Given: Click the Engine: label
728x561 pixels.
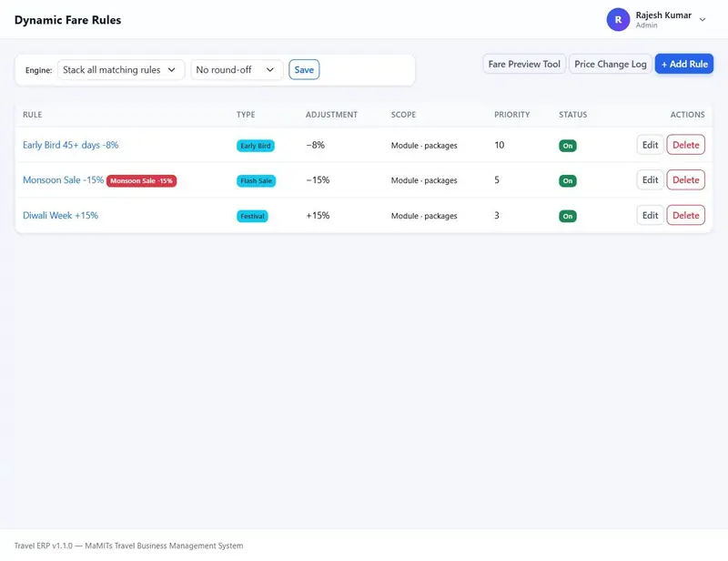Looking at the screenshot, I should click(38, 70).
